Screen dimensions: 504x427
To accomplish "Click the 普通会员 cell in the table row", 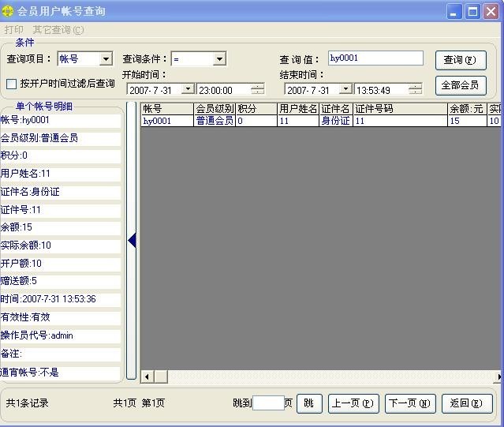I will [x=215, y=121].
